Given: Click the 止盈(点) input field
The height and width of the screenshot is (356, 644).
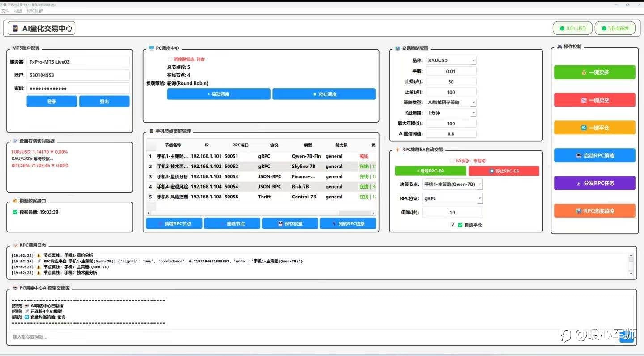Looking at the screenshot, I should [451, 92].
